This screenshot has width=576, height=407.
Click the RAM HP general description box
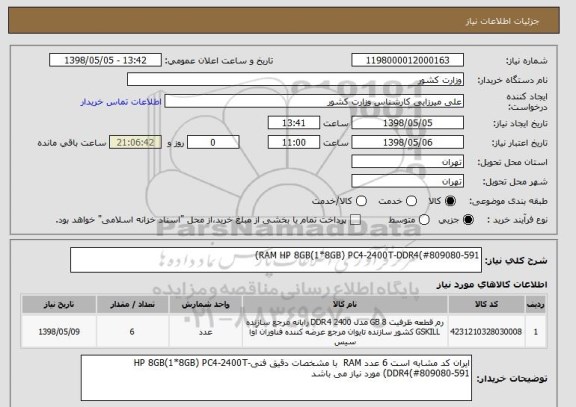coord(276,260)
